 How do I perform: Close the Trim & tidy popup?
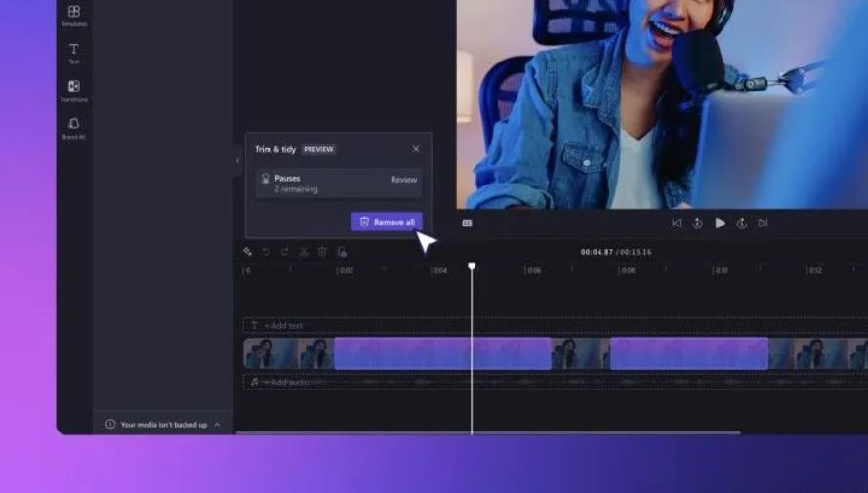416,149
